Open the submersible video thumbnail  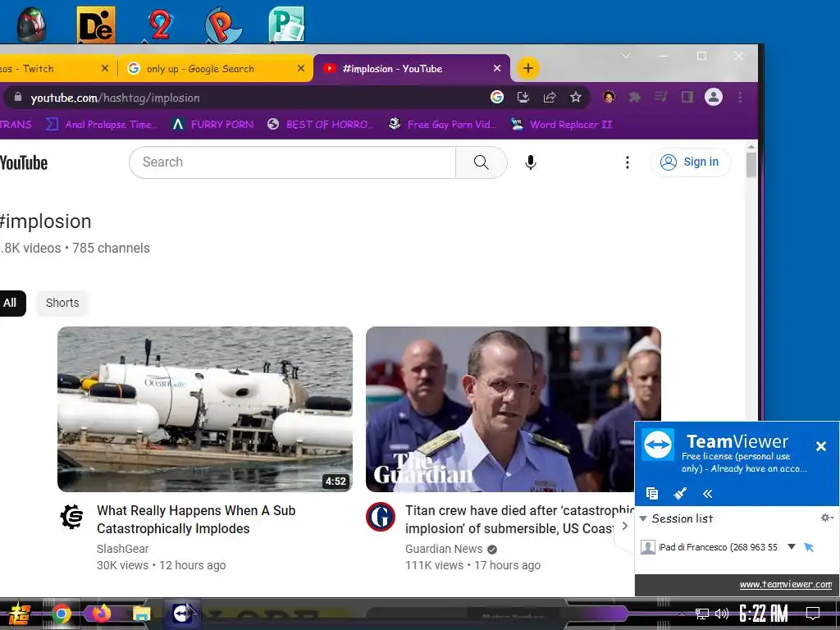coord(205,409)
